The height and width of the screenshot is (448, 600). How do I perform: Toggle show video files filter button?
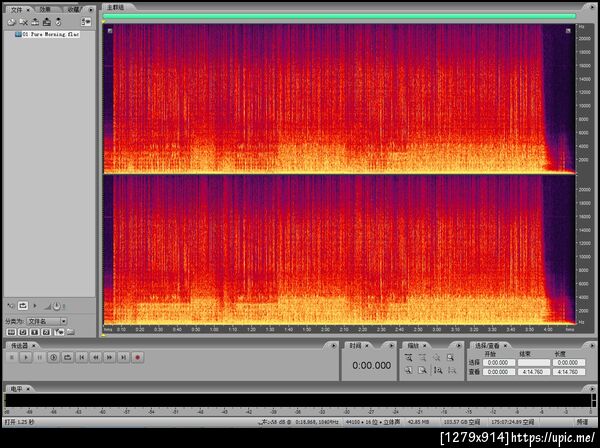[35, 332]
